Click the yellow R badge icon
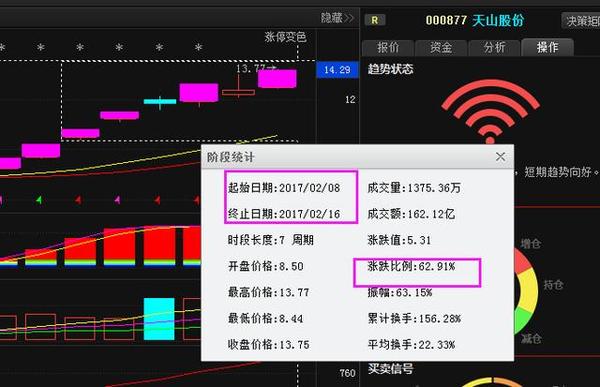600x387 pixels. tap(375, 20)
